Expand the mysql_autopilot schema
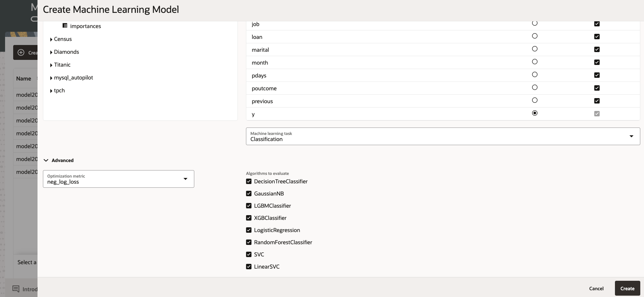This screenshot has width=644, height=297. (x=51, y=78)
